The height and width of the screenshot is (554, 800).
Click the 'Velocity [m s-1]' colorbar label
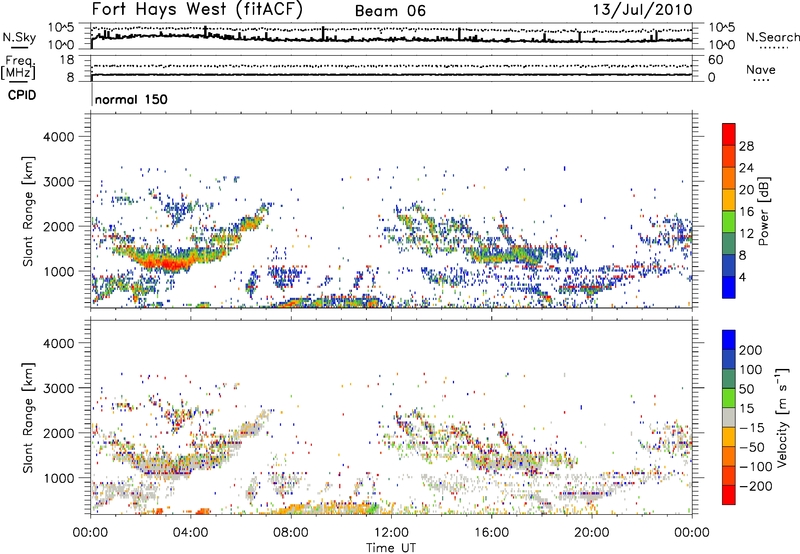(x=782, y=417)
